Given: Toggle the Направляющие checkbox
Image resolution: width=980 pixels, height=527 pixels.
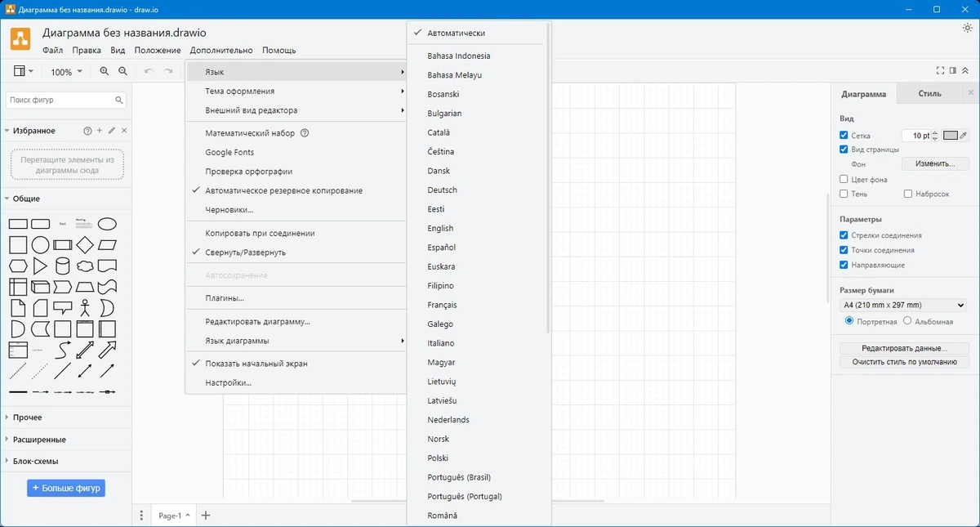Looking at the screenshot, I should click(844, 265).
